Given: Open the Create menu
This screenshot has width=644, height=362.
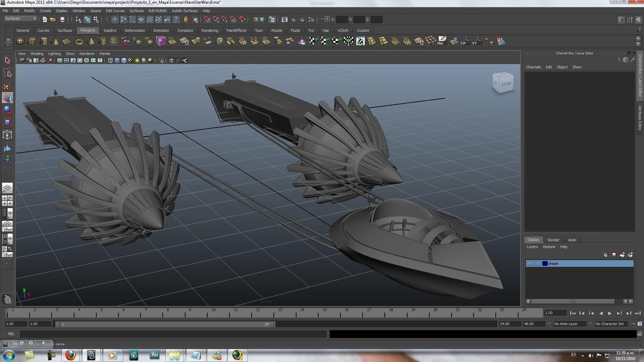Looking at the screenshot, I should tap(45, 11).
